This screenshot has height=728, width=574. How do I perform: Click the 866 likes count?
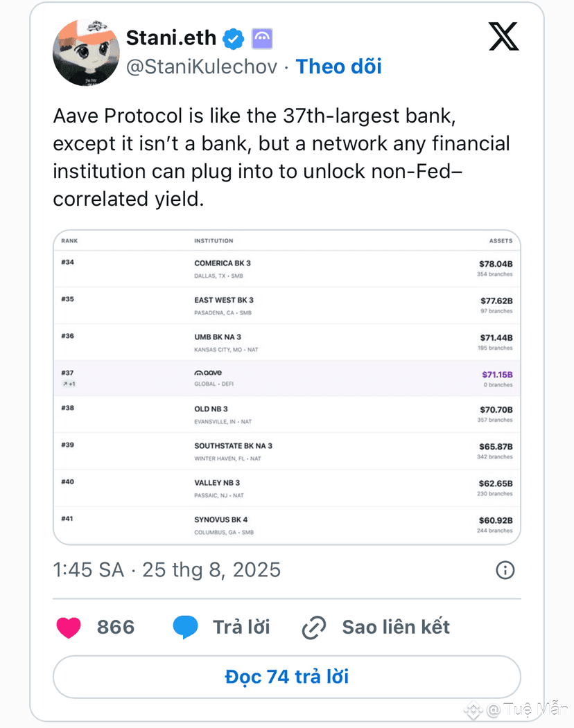[116, 628]
